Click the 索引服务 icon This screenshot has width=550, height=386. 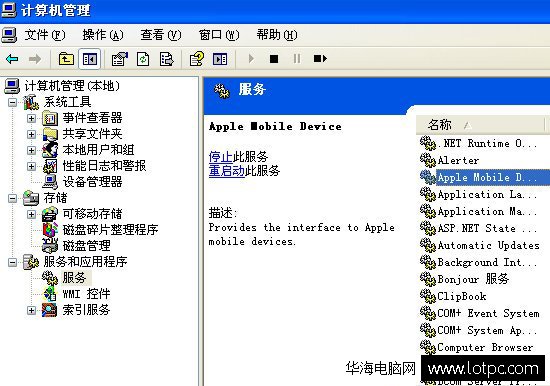click(x=49, y=310)
